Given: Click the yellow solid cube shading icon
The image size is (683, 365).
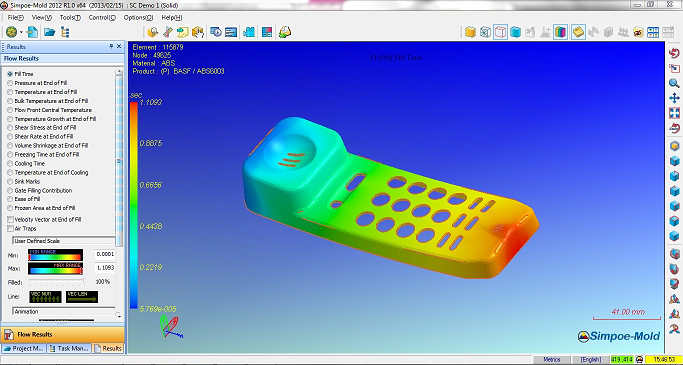Looking at the screenshot, I should click(470, 32).
